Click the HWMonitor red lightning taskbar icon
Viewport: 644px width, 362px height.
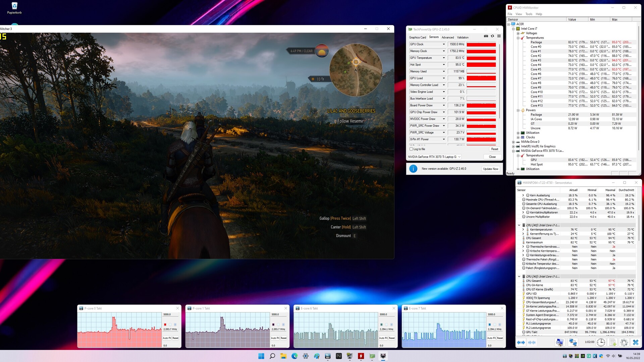361,356
